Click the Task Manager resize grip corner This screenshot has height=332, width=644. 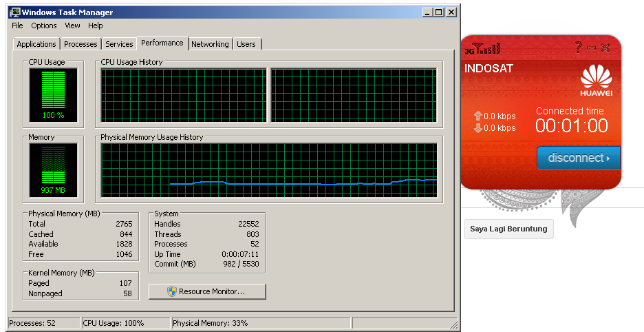click(x=454, y=325)
